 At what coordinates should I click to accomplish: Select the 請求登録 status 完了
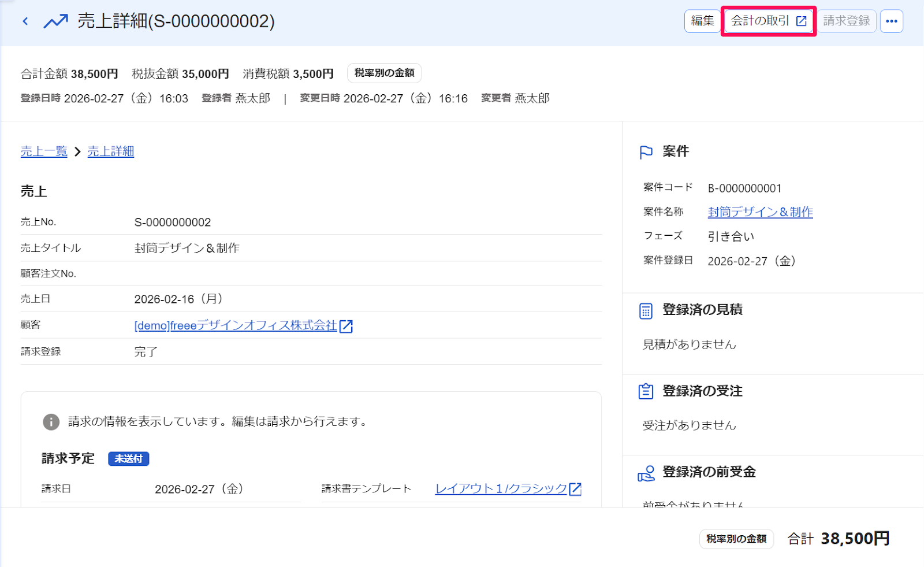point(146,351)
